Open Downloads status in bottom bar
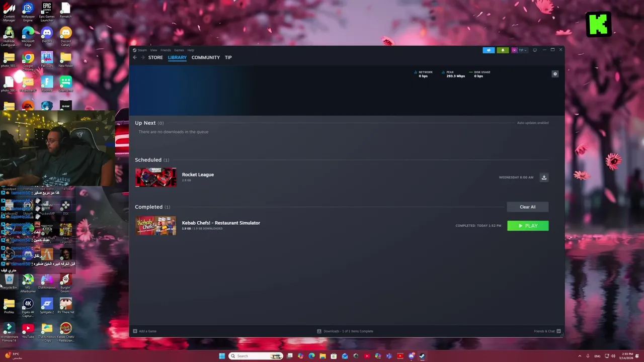644x362 pixels. (345, 331)
